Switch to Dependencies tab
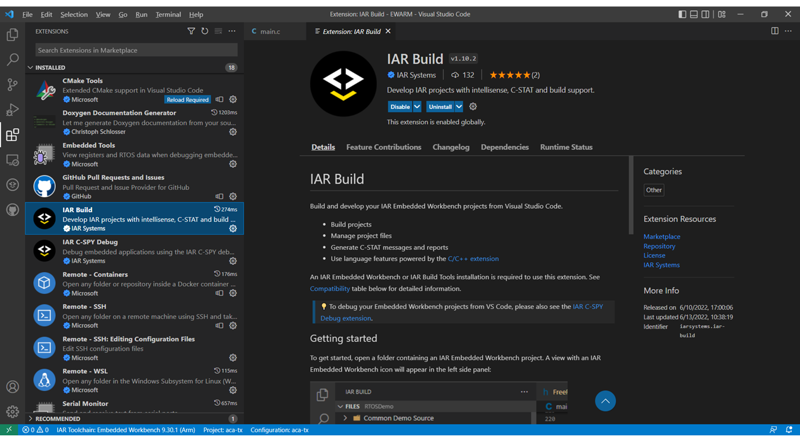The image size is (800, 446). [505, 147]
